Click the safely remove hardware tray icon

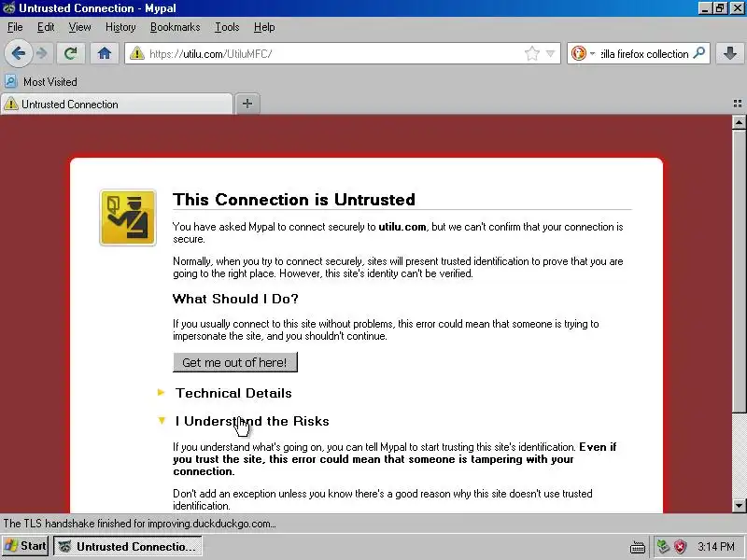point(663,546)
